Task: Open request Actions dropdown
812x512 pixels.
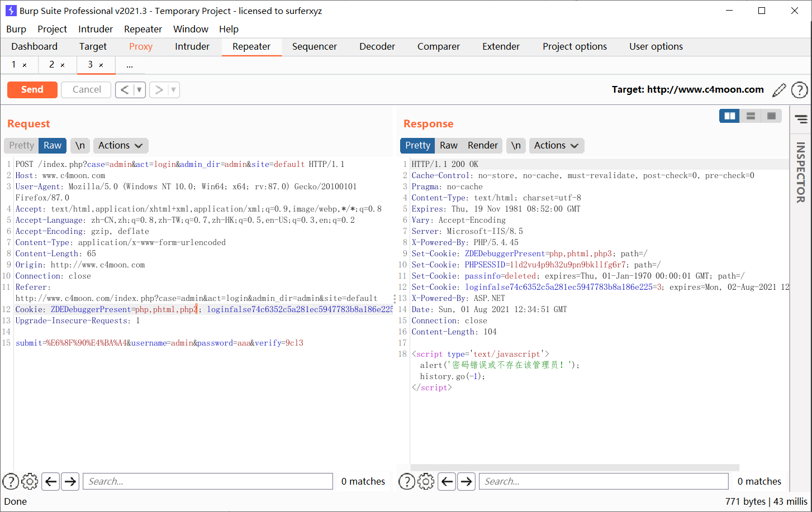Action: (x=121, y=146)
